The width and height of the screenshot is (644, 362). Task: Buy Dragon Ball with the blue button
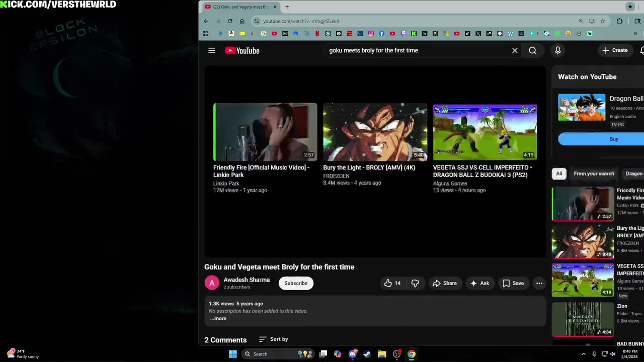point(601,139)
